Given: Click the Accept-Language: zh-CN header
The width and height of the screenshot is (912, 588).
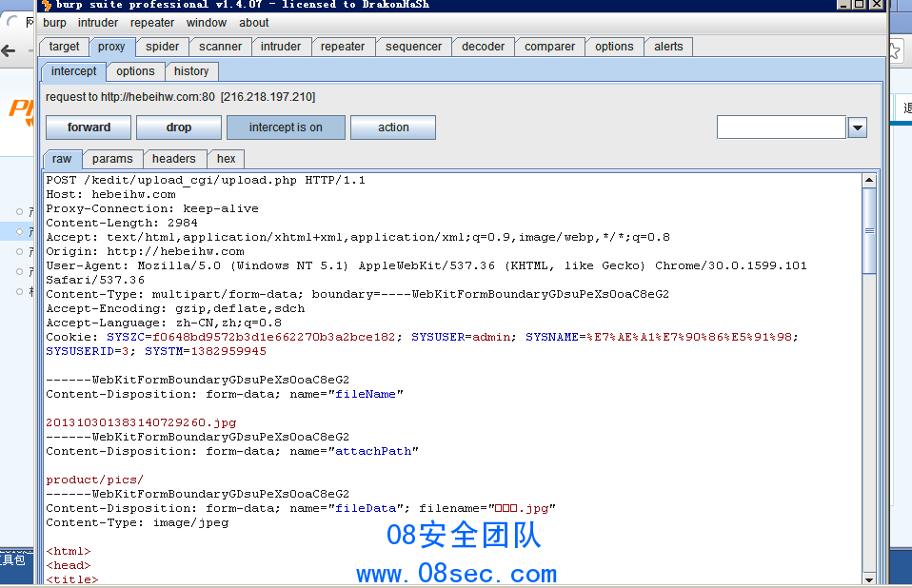Looking at the screenshot, I should pyautogui.click(x=164, y=323).
